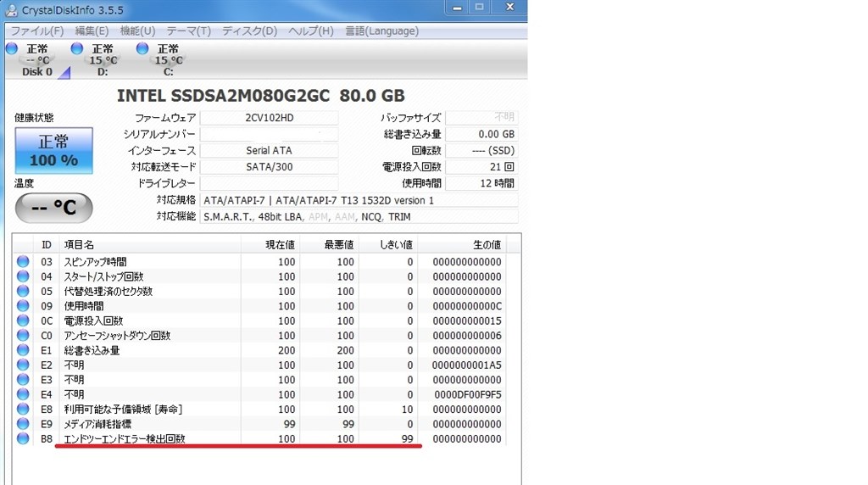Open the ディスク(D) menu
Screen dimensions: 868x485
pos(250,31)
